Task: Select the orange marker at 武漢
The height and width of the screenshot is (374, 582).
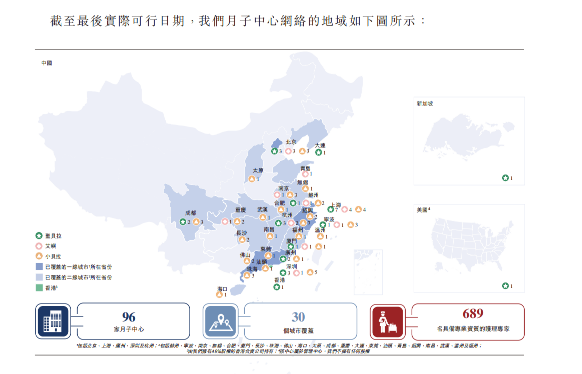Action: [x=263, y=217]
